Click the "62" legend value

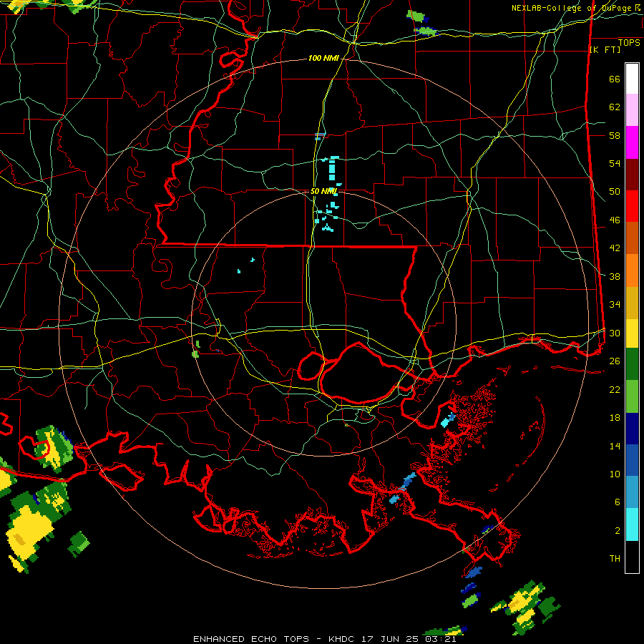(x=615, y=107)
